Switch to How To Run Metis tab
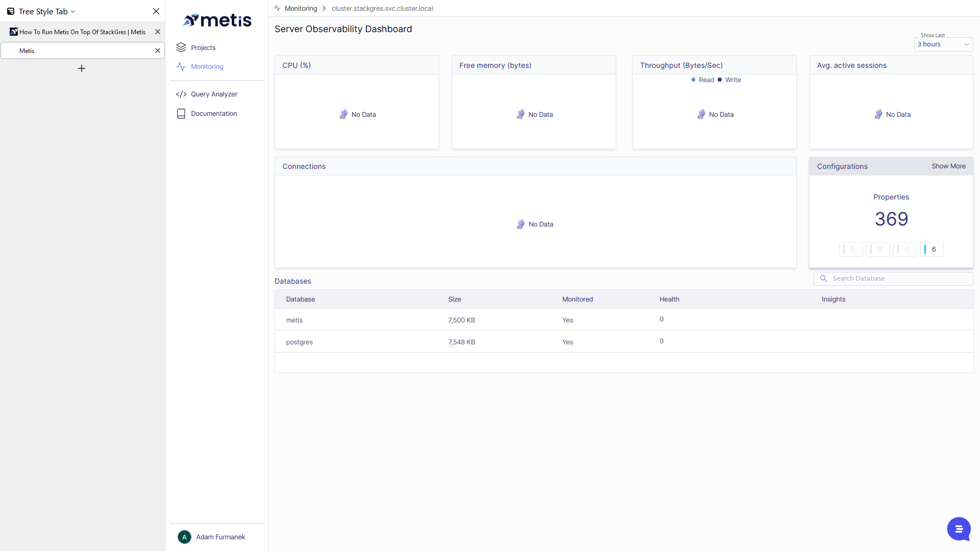Image resolution: width=980 pixels, height=551 pixels. 82,32
